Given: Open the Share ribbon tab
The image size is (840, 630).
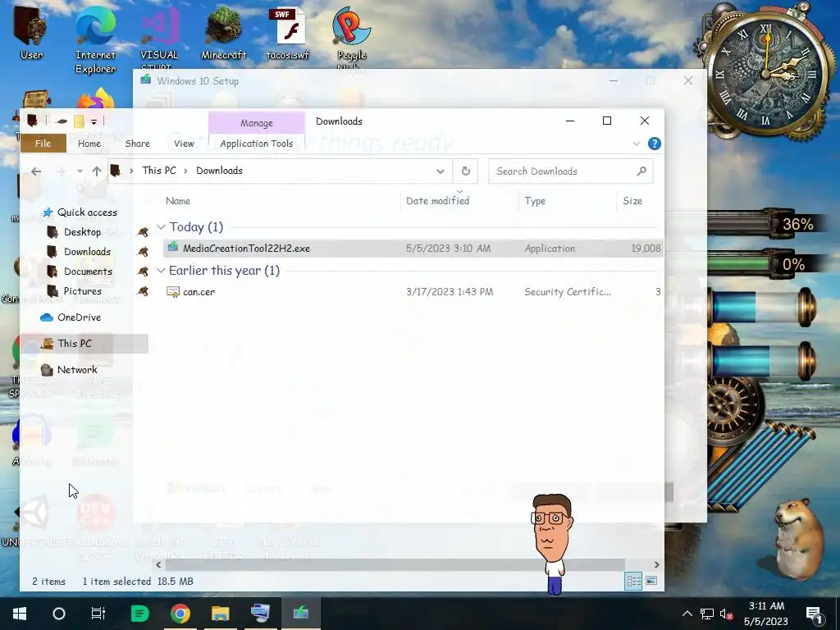Looking at the screenshot, I should coord(137,144).
